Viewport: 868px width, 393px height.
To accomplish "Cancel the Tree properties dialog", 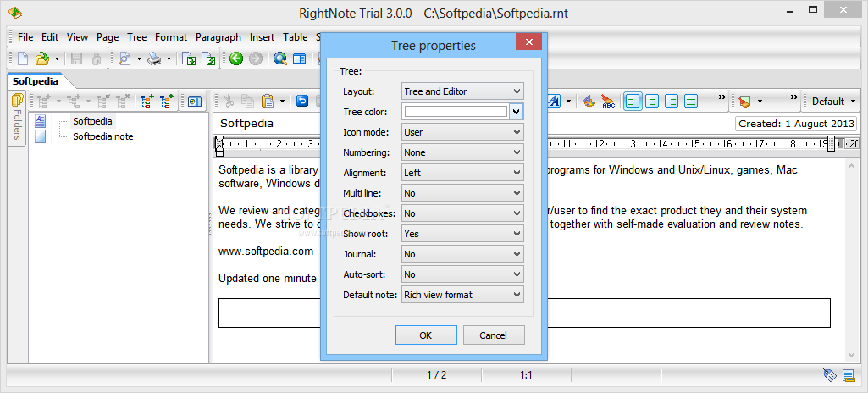I will (493, 335).
